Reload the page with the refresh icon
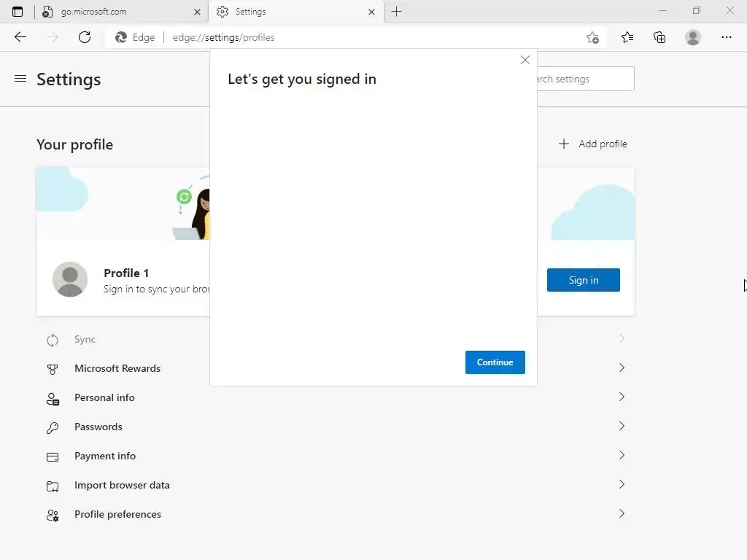 pyautogui.click(x=85, y=37)
